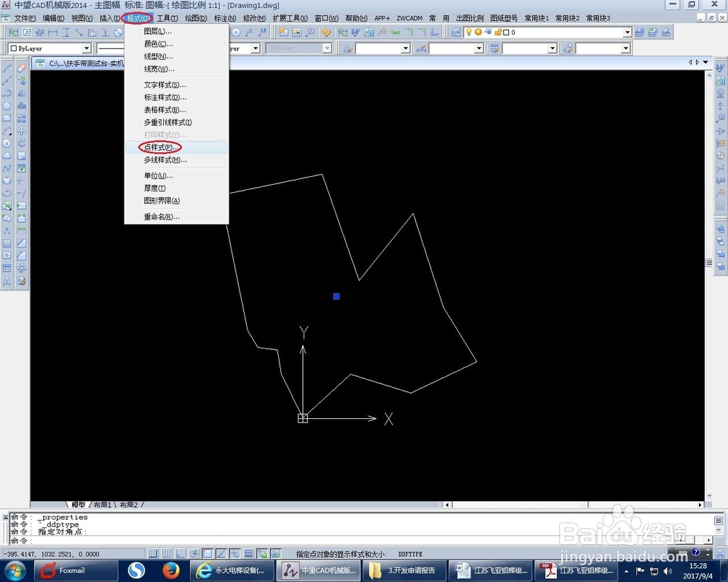Open the Windows Start menu
The image size is (728, 582).
tap(15, 570)
